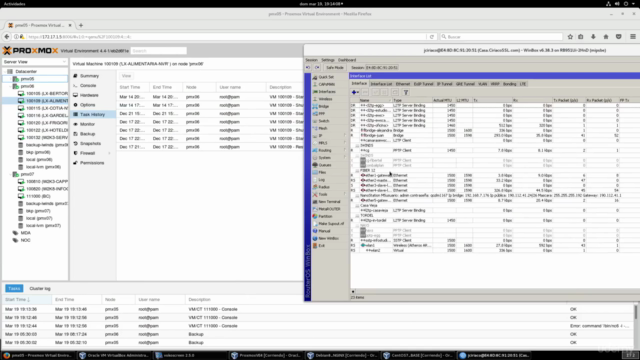Open Queues in WinBox sidebar
Viewport: 640px width, 360px height.
pyautogui.click(x=325, y=165)
